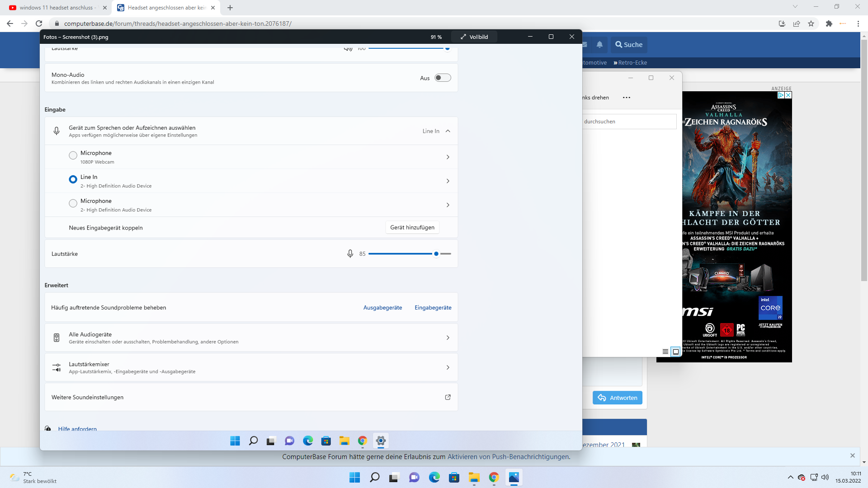868x488 pixels.
Task: Select the 1080P Webcam Microphone radio button
Action: [x=73, y=156]
